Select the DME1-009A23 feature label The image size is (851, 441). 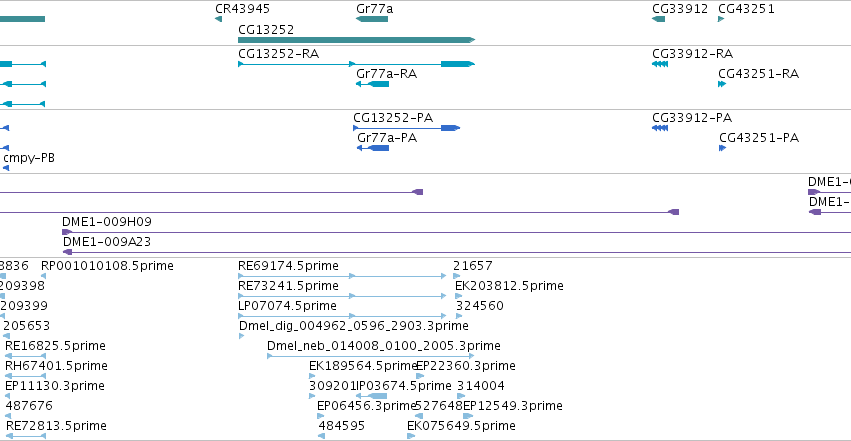(x=107, y=241)
